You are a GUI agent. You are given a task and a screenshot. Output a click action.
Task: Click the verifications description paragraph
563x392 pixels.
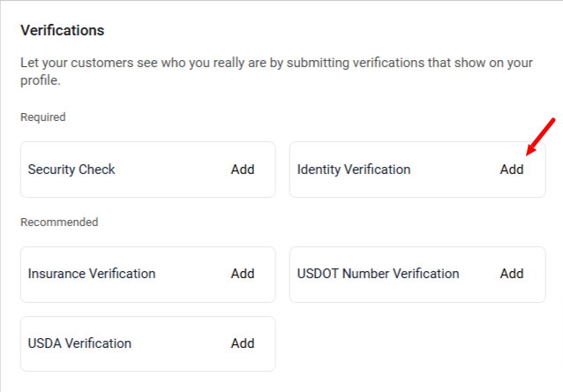pyautogui.click(x=276, y=72)
